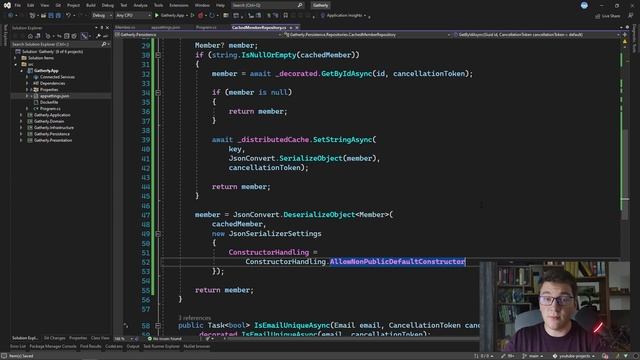This screenshot has width=640, height=360.
Task: Click the 'No issues found' status indicator
Action: pos(164,338)
